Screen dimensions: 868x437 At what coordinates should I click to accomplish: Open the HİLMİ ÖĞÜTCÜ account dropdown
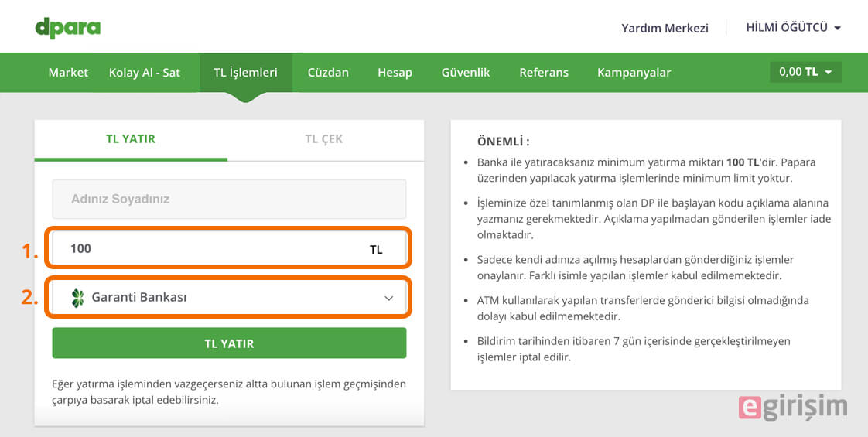click(x=793, y=27)
